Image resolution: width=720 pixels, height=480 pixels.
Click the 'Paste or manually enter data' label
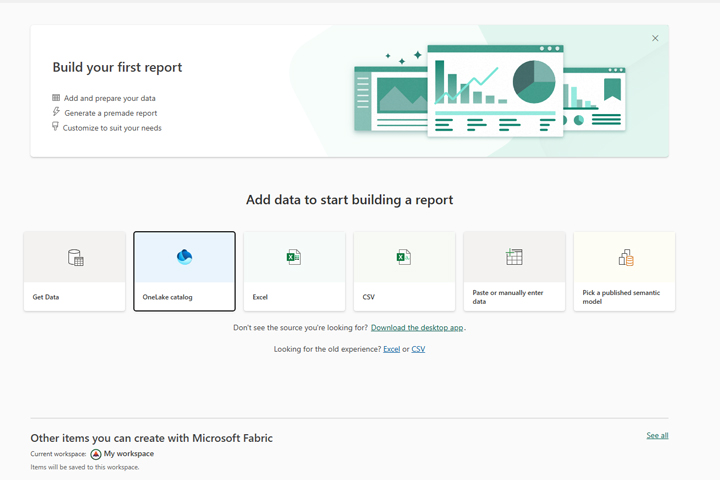(x=507, y=297)
